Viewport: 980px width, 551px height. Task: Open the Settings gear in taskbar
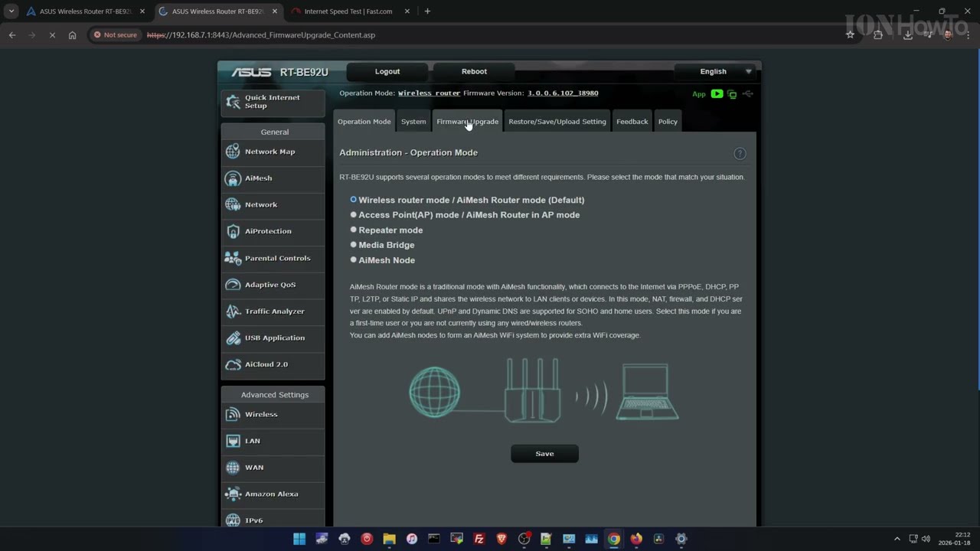click(681, 539)
